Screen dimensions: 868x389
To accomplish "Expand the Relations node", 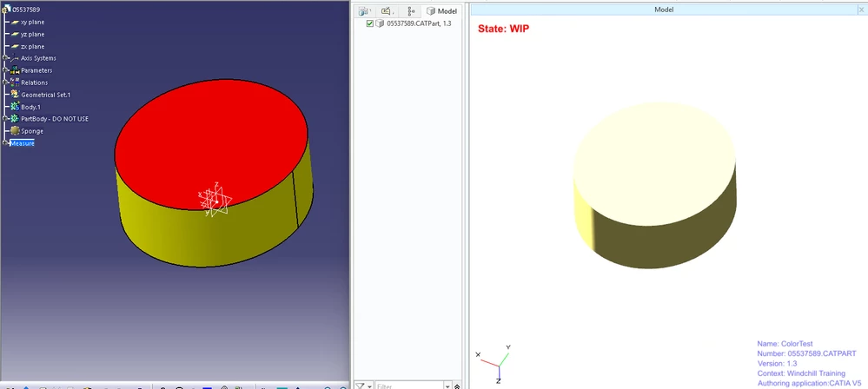I will [x=5, y=82].
